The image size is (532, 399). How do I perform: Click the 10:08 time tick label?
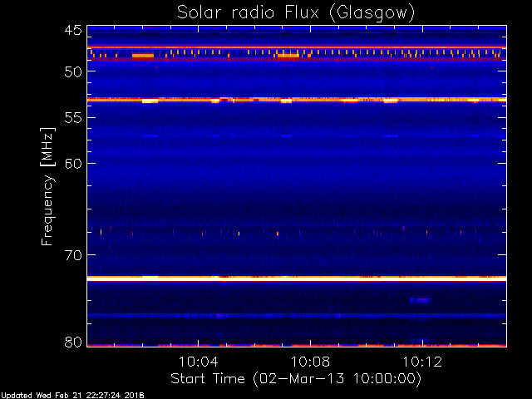[x=310, y=362]
